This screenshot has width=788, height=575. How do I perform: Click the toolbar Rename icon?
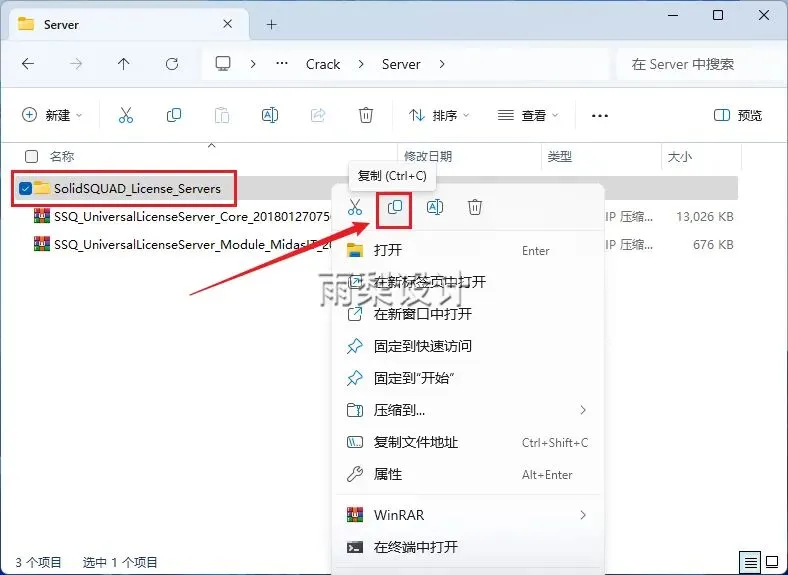tap(270, 115)
